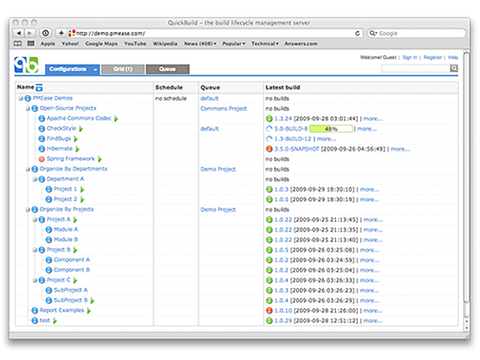Open the Help link
This screenshot has width=480, height=360.
[x=453, y=57]
